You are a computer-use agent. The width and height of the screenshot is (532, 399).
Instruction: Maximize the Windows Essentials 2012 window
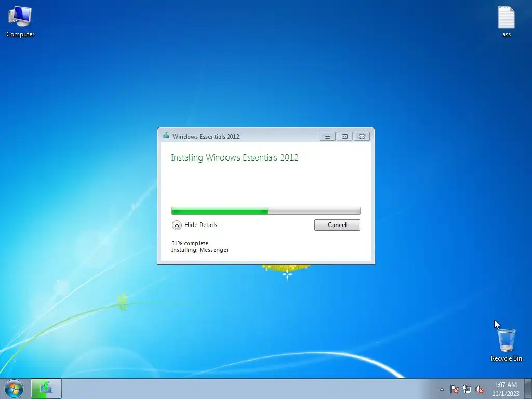(344, 137)
